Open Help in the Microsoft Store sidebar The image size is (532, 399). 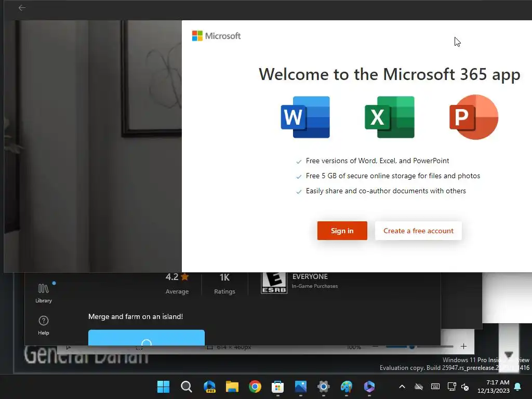point(44,325)
